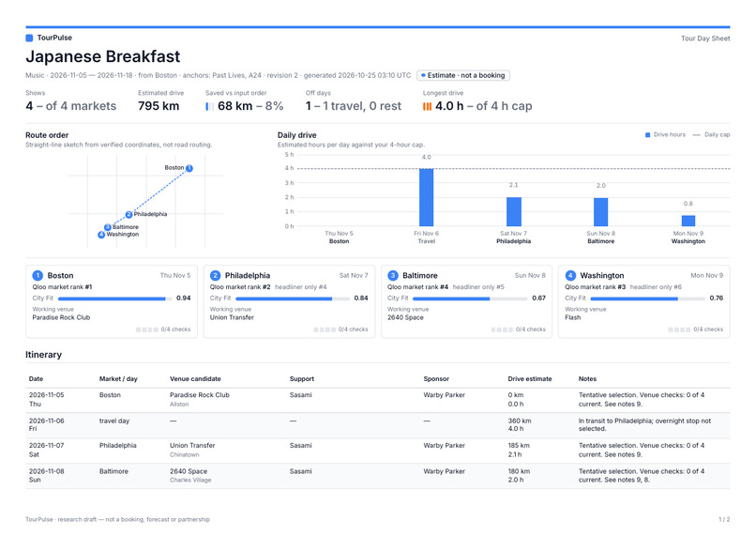Click the Drive estimate column header
Viewport: 756px width, 535px height.
[x=530, y=378]
